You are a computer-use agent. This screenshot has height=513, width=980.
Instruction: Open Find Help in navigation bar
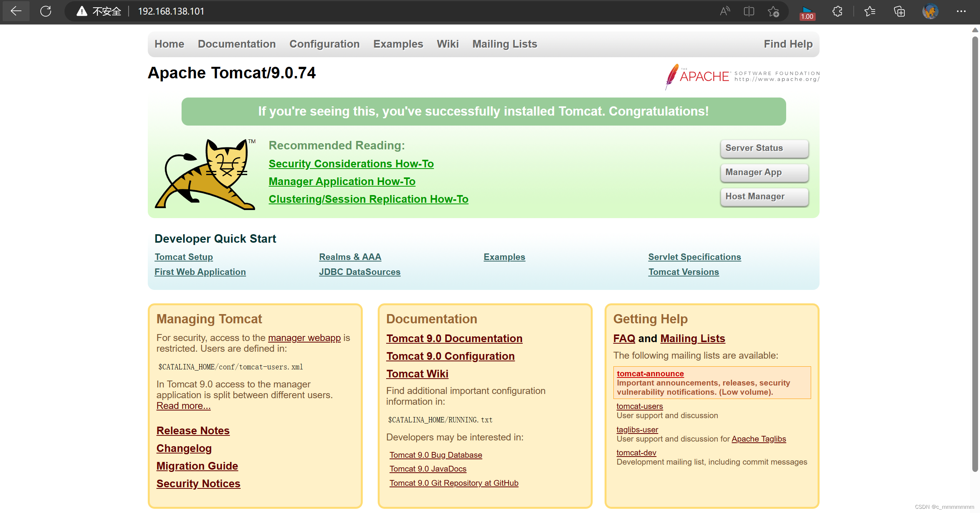tap(788, 44)
